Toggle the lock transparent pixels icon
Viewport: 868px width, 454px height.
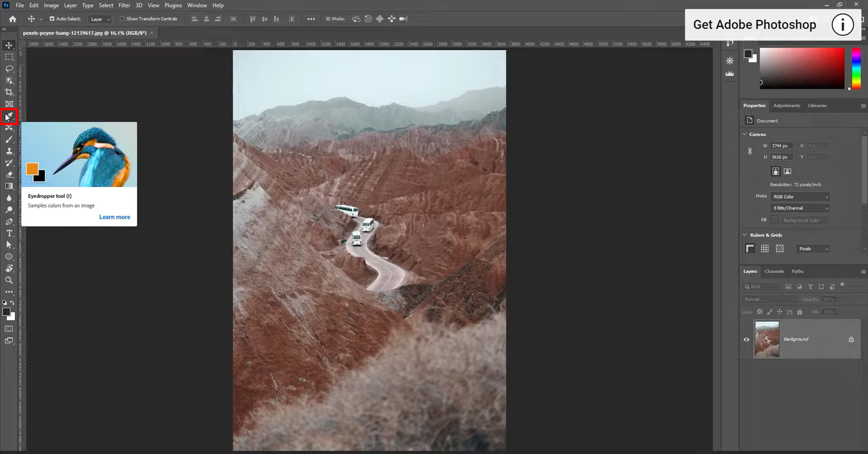(x=759, y=312)
